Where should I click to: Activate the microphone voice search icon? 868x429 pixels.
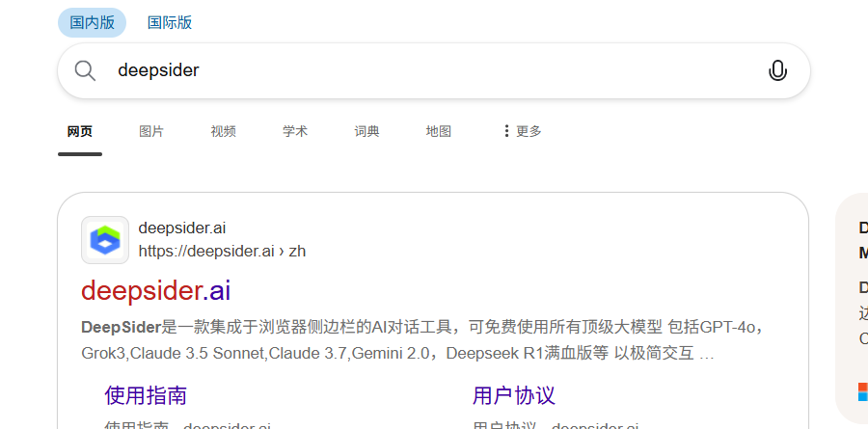(x=777, y=70)
